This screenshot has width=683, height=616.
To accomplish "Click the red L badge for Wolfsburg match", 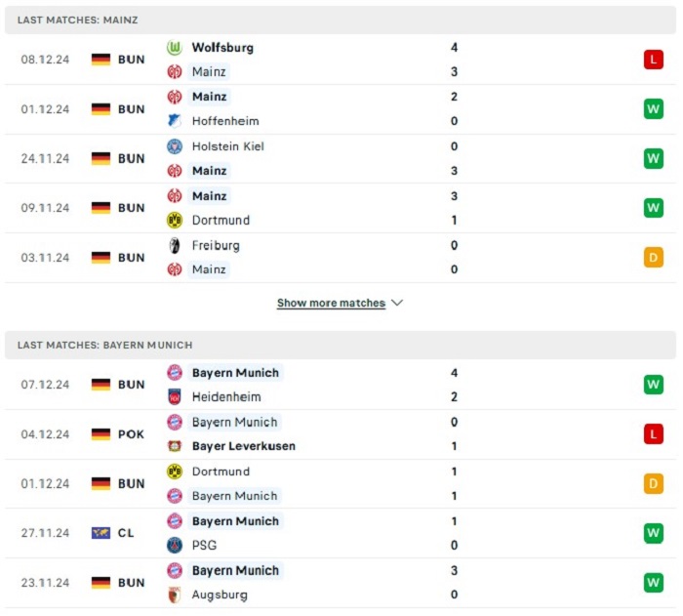I will tap(653, 60).
